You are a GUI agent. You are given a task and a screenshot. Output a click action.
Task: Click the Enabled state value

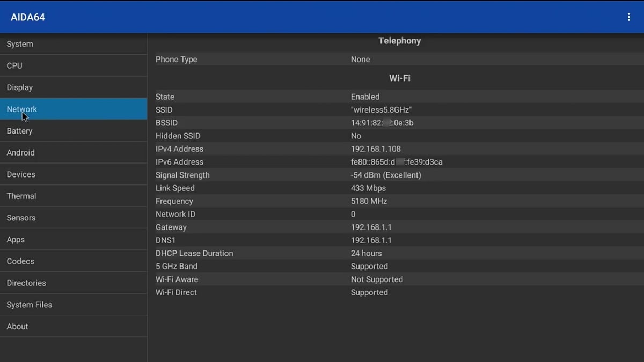[x=365, y=97]
